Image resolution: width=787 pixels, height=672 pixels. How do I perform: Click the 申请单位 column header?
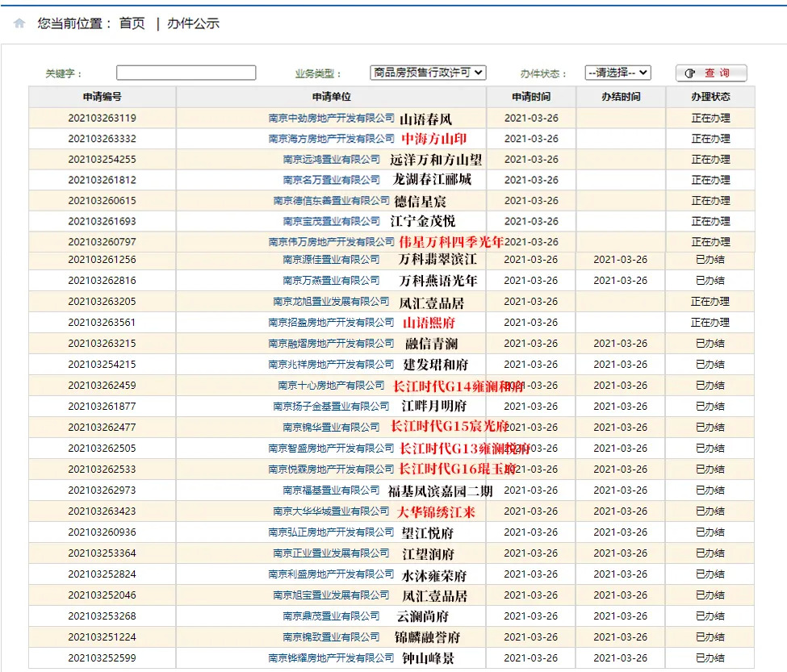point(331,97)
